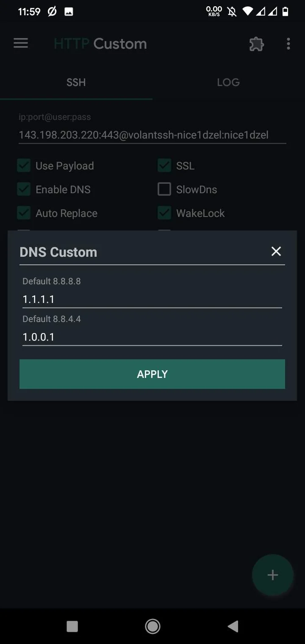Tap the Android back navigation button
This screenshot has width=305, height=644.
click(233, 626)
